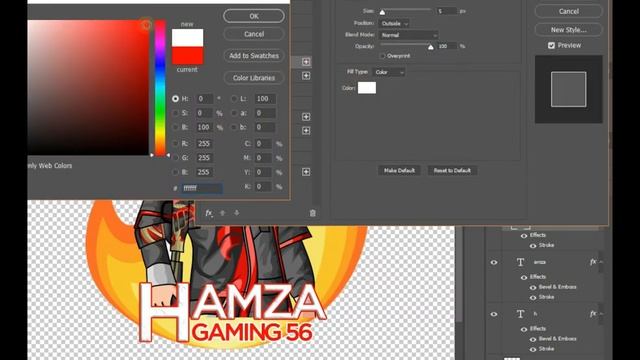Screen dimensions: 640x360
Task: Click the stroke Color swatch
Action: click(x=367, y=88)
